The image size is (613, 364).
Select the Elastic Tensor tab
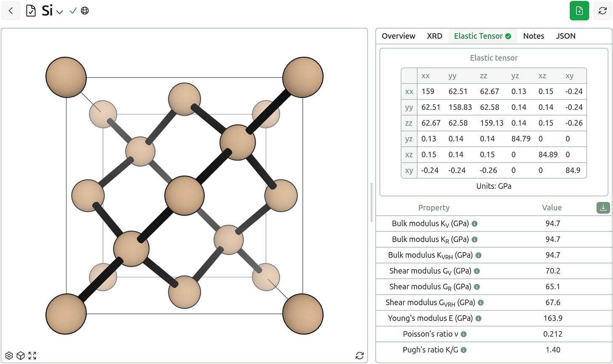pos(482,36)
